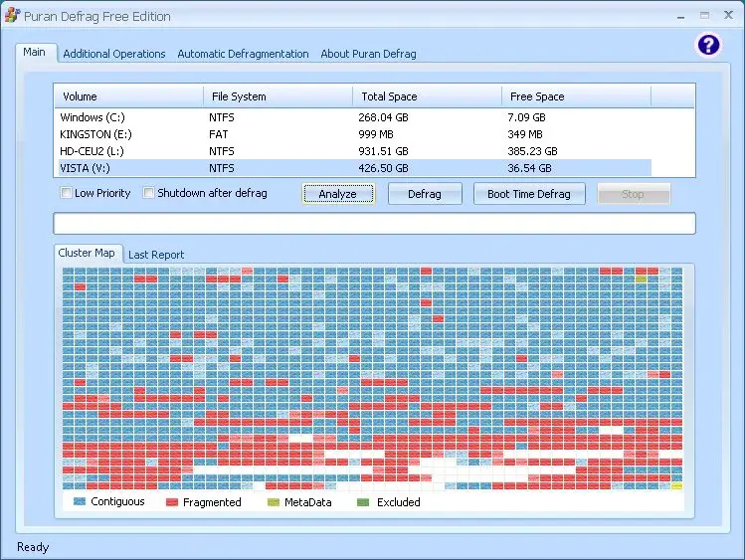Enable the Low Priority checkbox
The width and height of the screenshot is (745, 560).
66,193
